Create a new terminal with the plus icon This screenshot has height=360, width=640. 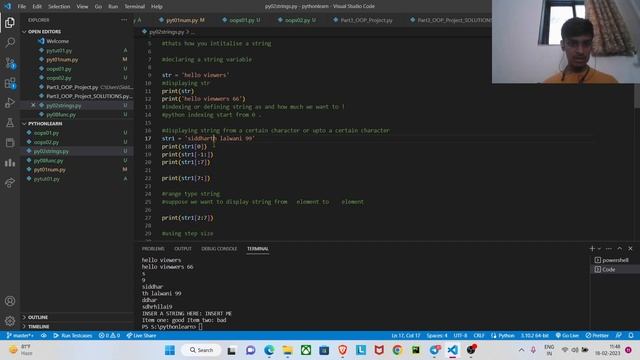point(592,249)
